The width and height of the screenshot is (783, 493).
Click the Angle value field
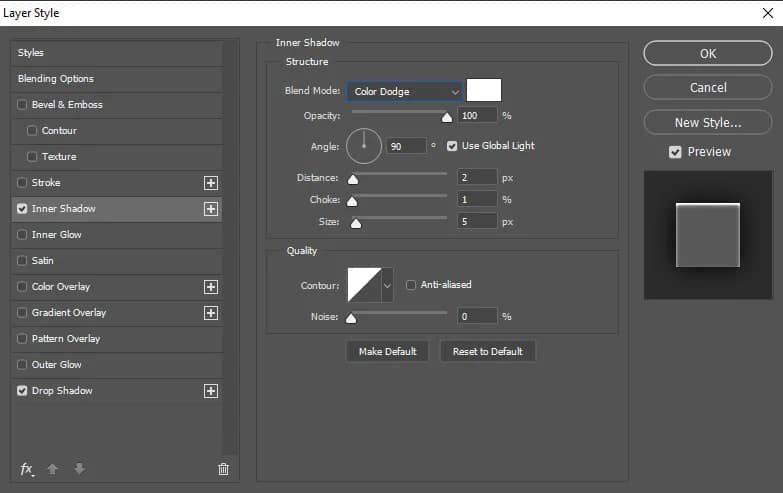point(406,146)
